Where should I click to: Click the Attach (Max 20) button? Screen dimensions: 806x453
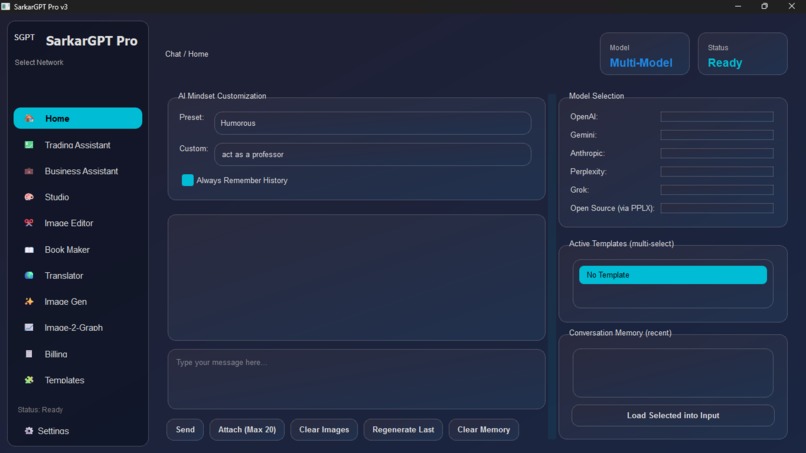pyautogui.click(x=247, y=429)
